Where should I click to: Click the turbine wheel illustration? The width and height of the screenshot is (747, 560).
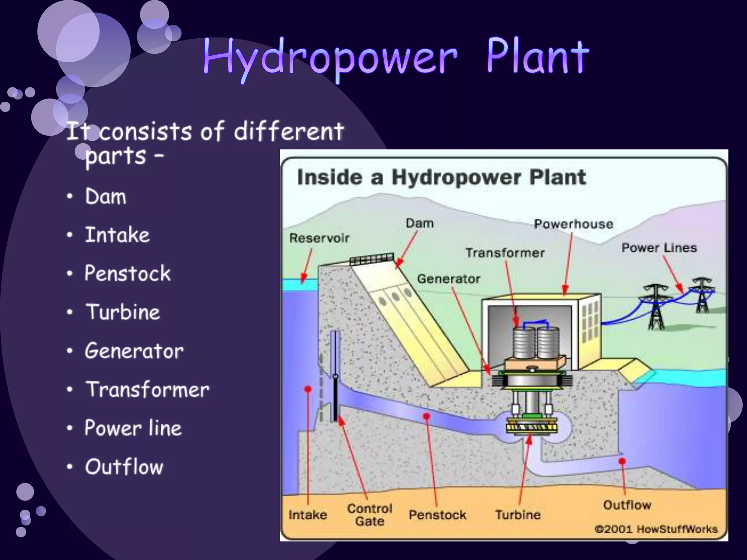(x=532, y=427)
